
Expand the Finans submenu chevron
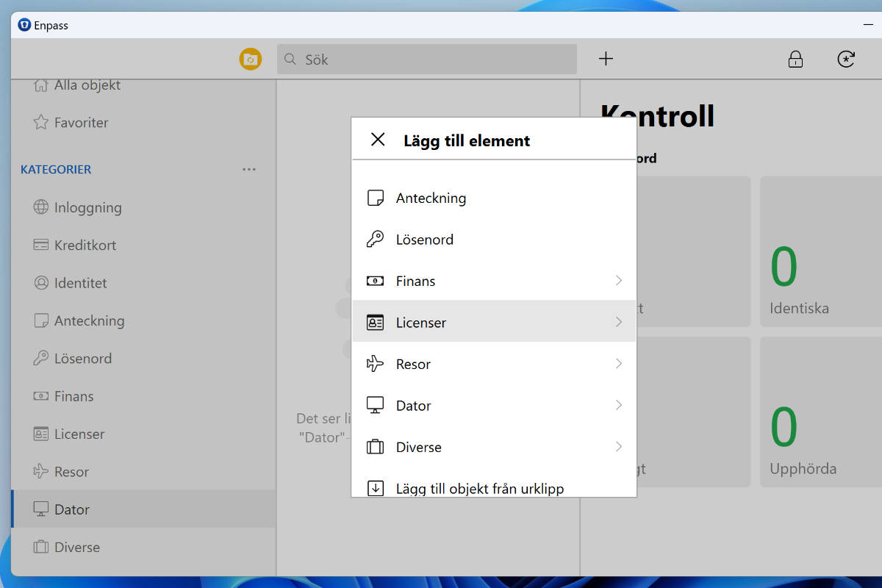619,281
